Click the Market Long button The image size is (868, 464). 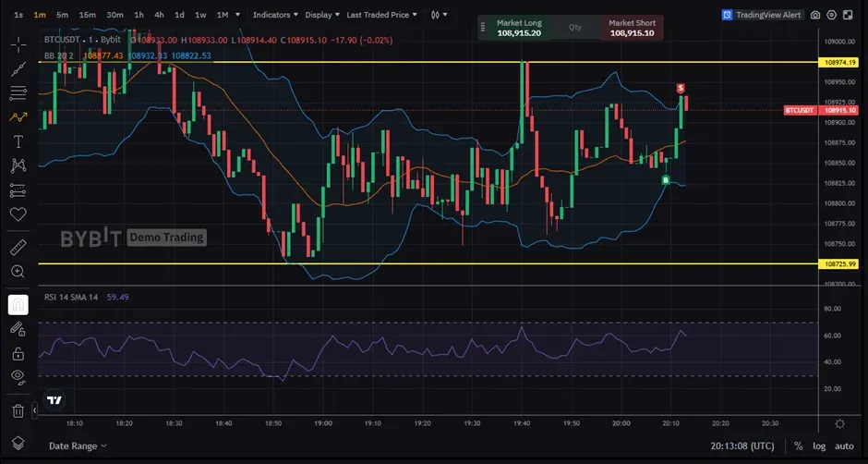point(518,28)
